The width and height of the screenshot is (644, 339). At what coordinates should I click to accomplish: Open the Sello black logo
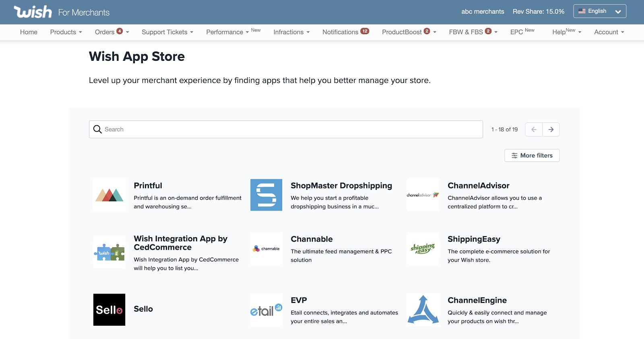(x=109, y=310)
